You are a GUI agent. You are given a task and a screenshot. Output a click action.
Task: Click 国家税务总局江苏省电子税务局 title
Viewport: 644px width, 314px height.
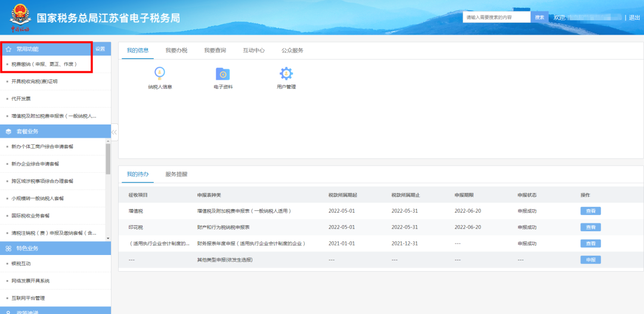pyautogui.click(x=109, y=18)
